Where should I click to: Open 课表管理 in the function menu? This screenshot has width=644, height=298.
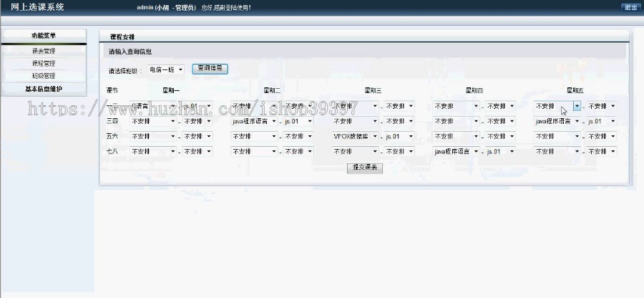click(44, 51)
